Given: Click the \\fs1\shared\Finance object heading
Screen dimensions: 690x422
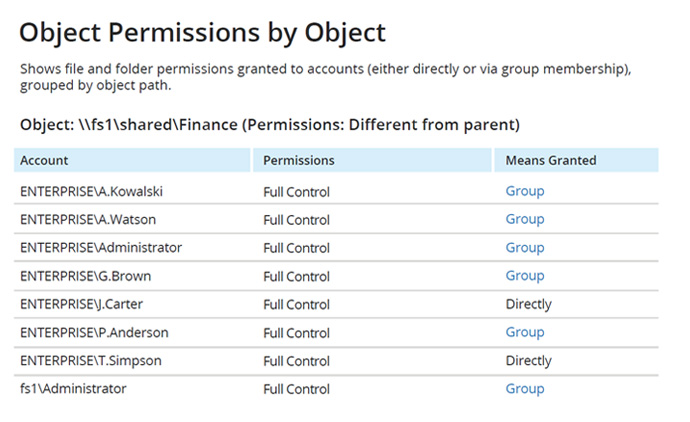Looking at the screenshot, I should [x=270, y=125].
